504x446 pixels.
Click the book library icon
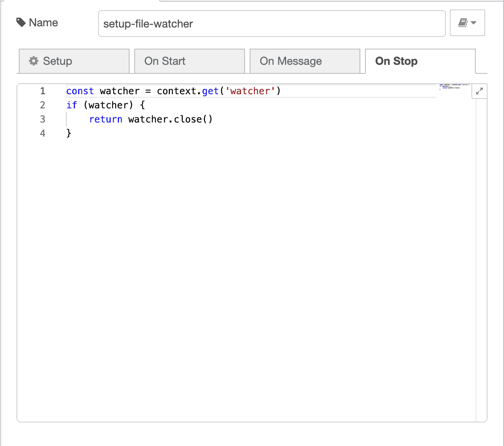pyautogui.click(x=463, y=23)
